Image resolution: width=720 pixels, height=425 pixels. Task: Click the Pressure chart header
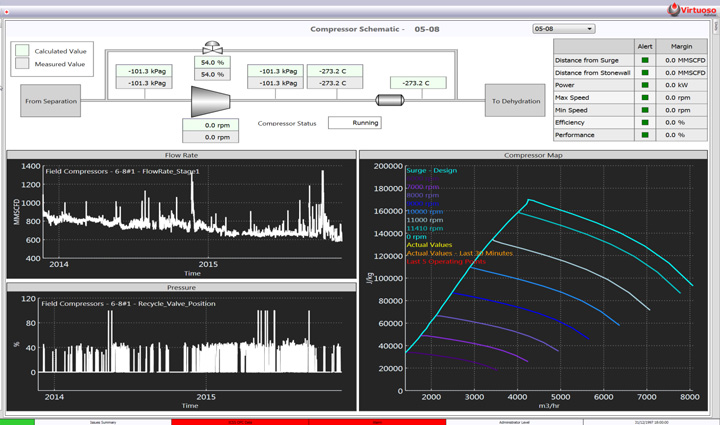coord(181,287)
